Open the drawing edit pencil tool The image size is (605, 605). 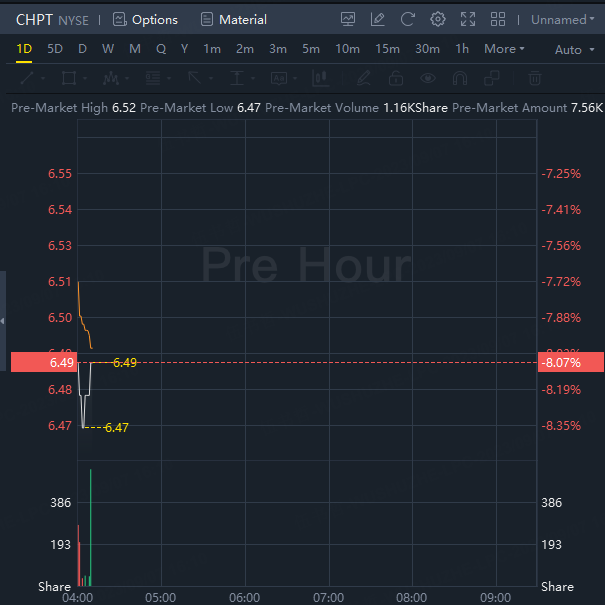coord(377,19)
